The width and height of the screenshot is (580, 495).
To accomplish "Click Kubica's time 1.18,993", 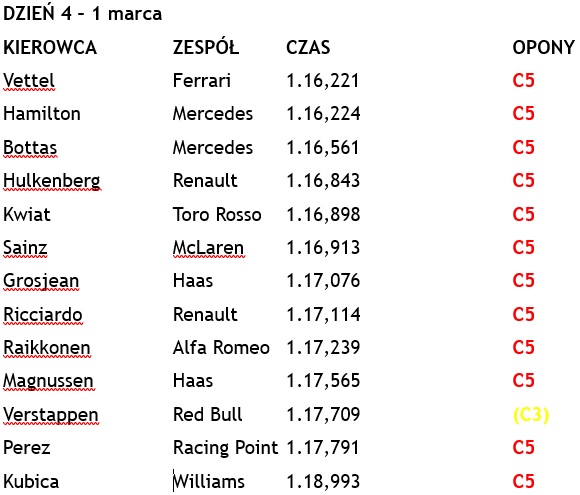I will coord(323,482).
